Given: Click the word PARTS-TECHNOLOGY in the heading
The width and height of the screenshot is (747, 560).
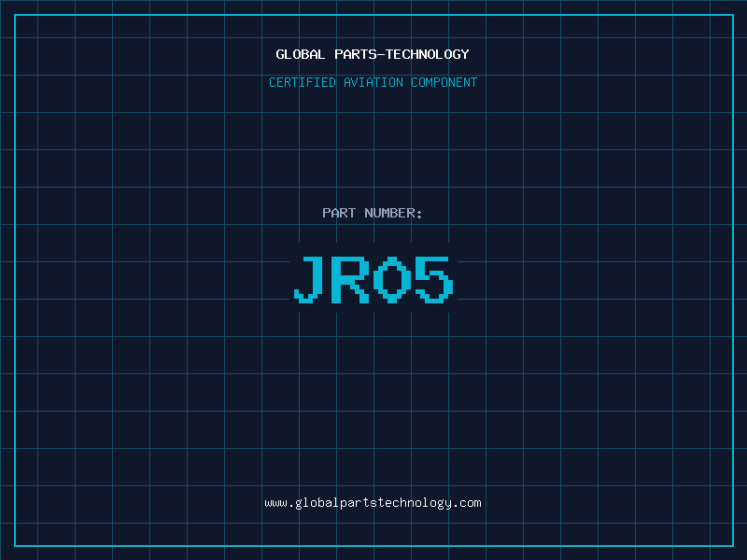Looking at the screenshot, I should pos(402,54).
